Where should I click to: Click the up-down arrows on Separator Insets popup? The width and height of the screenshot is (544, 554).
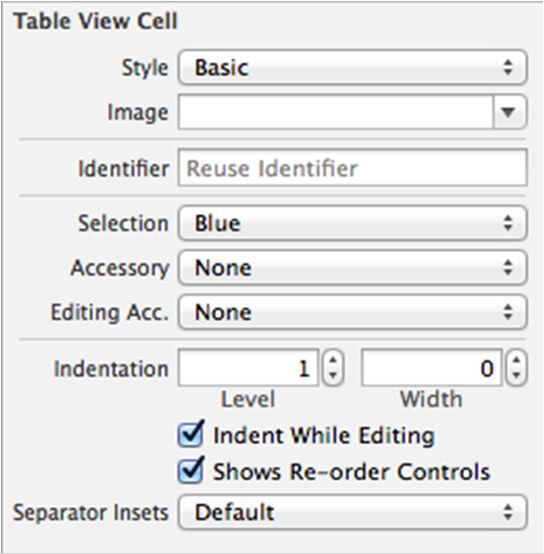[x=508, y=512]
